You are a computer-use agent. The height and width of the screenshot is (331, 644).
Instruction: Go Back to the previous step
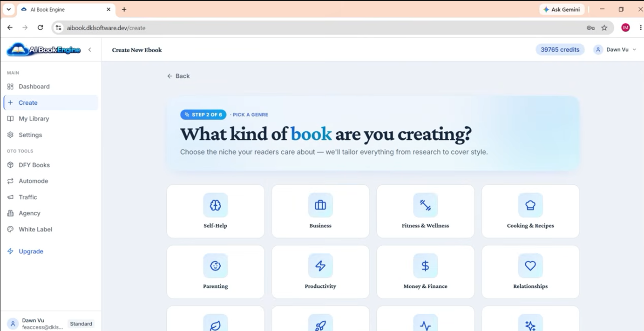click(178, 76)
